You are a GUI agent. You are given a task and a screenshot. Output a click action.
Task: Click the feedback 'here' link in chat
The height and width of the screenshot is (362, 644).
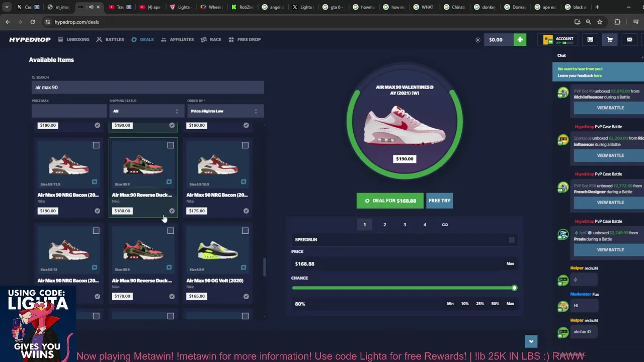(x=598, y=75)
